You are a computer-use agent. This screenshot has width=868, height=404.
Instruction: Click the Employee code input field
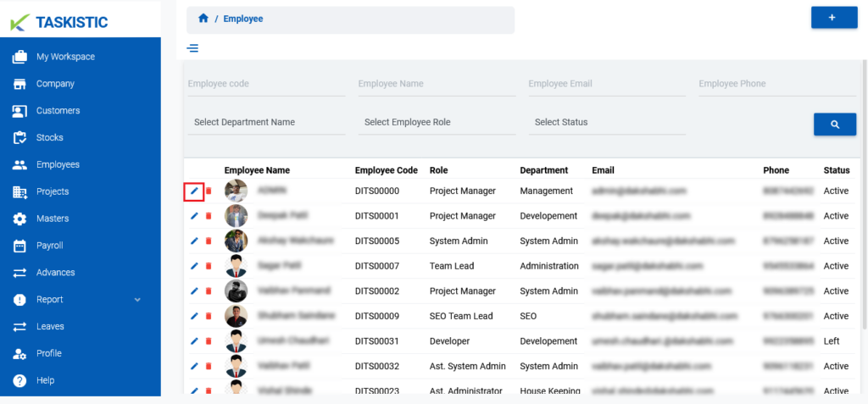pos(266,84)
